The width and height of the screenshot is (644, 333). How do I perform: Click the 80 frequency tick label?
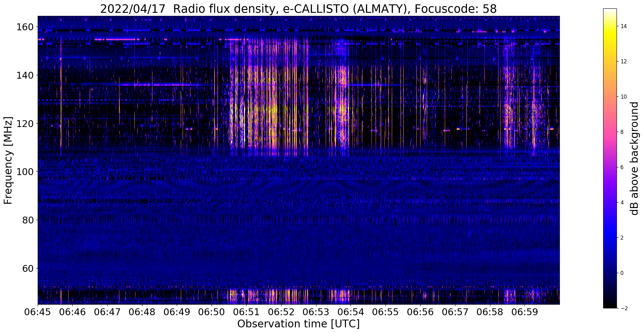(x=29, y=220)
